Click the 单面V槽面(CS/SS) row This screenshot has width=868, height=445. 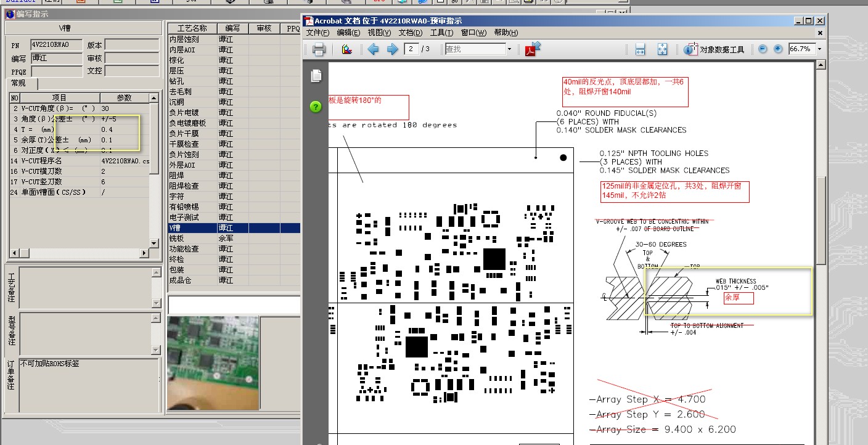pyautogui.click(x=80, y=192)
